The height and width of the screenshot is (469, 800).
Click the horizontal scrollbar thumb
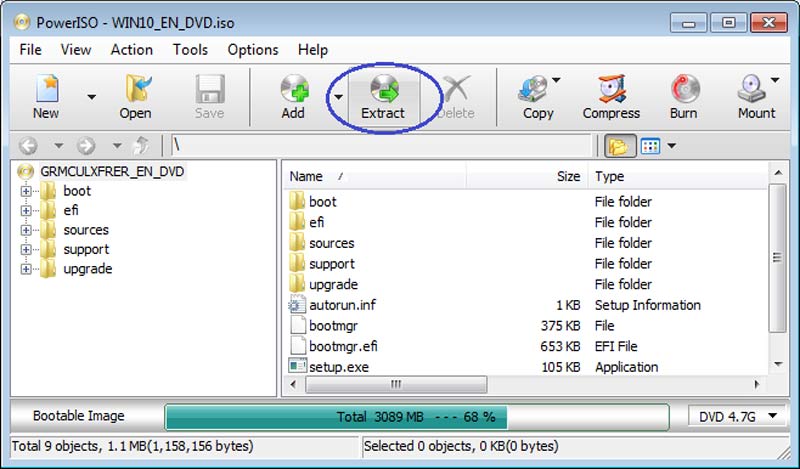(396, 384)
